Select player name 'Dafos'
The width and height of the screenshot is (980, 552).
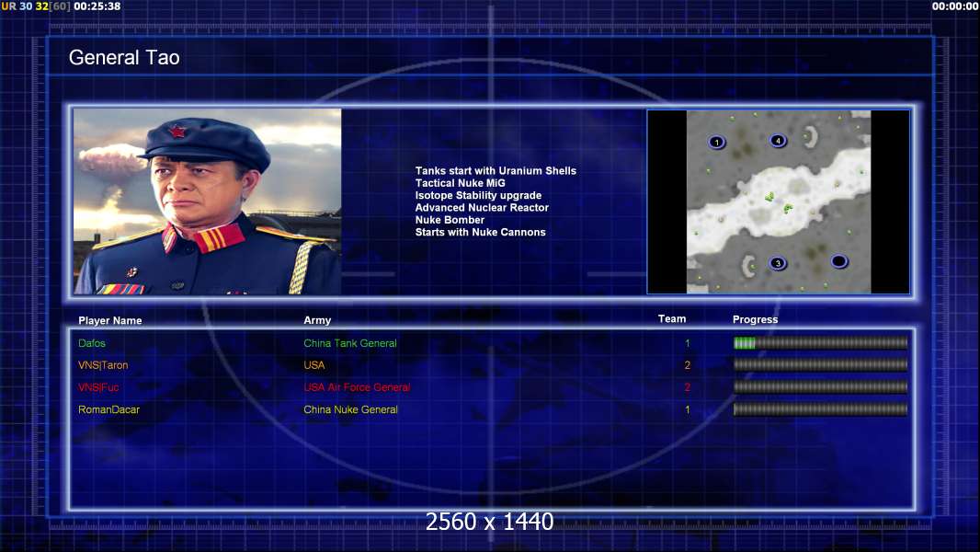(92, 343)
